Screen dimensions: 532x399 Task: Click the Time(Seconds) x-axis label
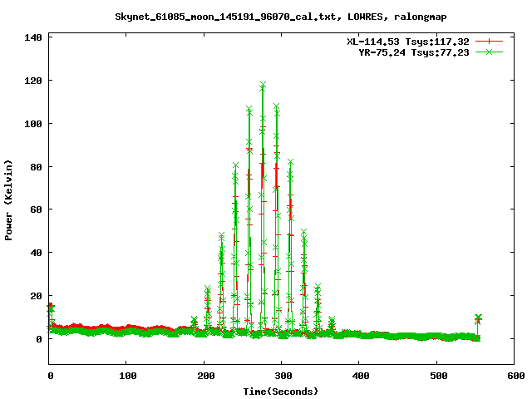pos(281,391)
